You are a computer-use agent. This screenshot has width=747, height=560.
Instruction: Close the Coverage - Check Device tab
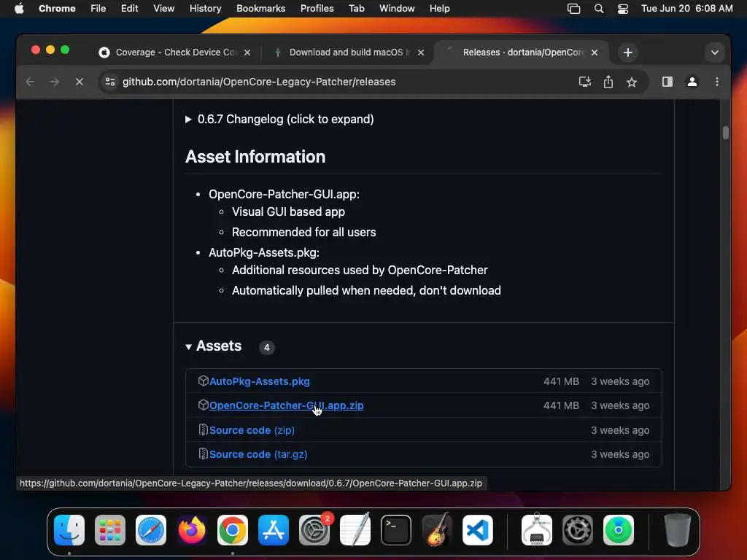pos(247,52)
